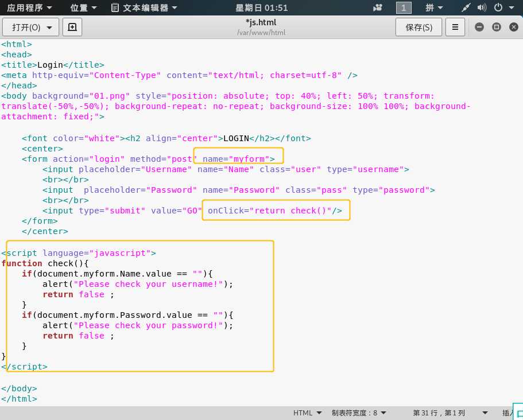Viewport: 523px width, 420px height.
Task: Click the <meta http-equiv line
Action: [180, 75]
